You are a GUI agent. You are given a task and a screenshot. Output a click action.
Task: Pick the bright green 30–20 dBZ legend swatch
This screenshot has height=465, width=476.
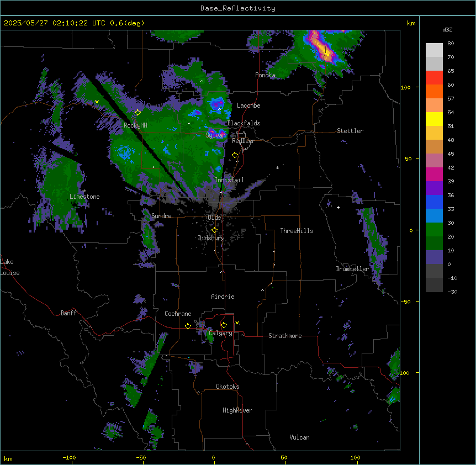pyautogui.click(x=434, y=230)
